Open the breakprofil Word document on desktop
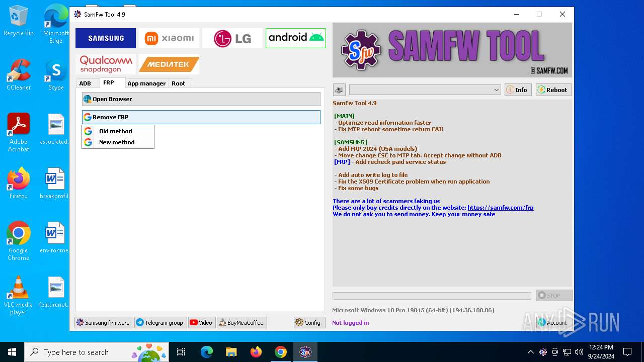This screenshot has height=362, width=644. (55, 184)
